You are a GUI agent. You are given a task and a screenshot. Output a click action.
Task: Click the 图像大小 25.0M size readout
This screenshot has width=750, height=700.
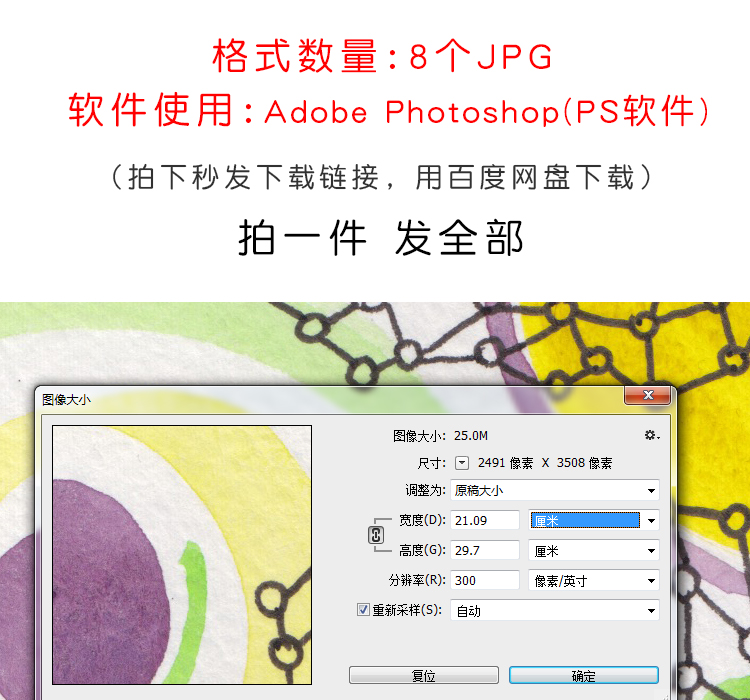point(441,436)
